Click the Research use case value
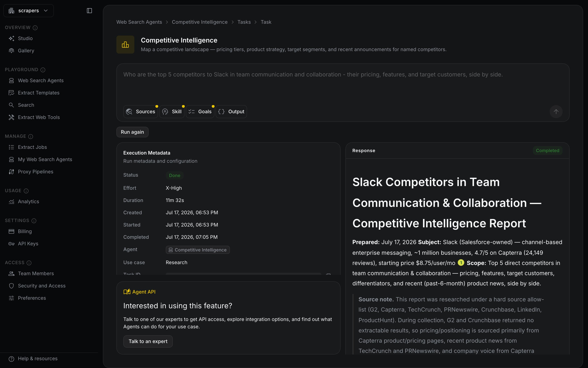The height and width of the screenshot is (368, 588). (176, 262)
